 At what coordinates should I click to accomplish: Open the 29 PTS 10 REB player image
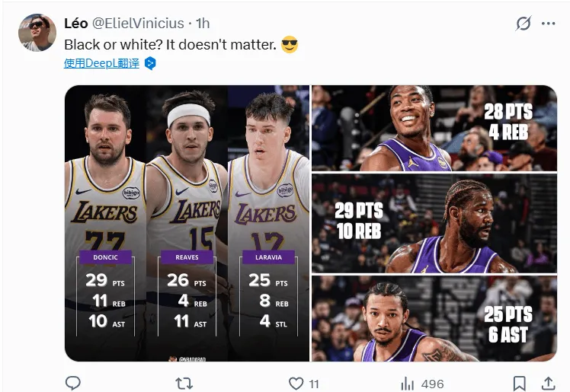(434, 224)
